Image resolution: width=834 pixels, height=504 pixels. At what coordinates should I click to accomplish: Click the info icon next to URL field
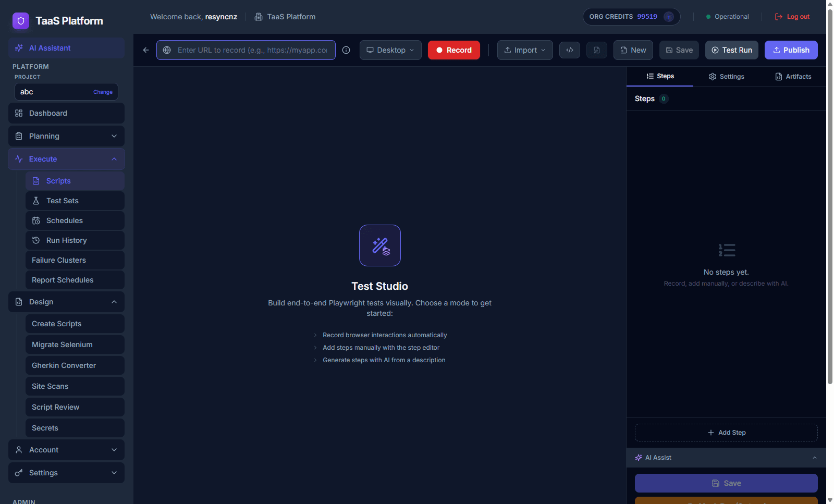[346, 50]
